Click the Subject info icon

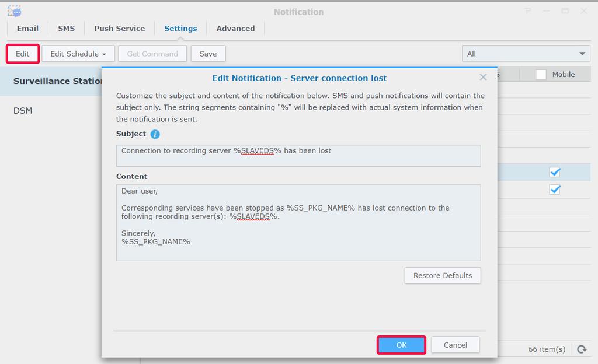tap(155, 134)
